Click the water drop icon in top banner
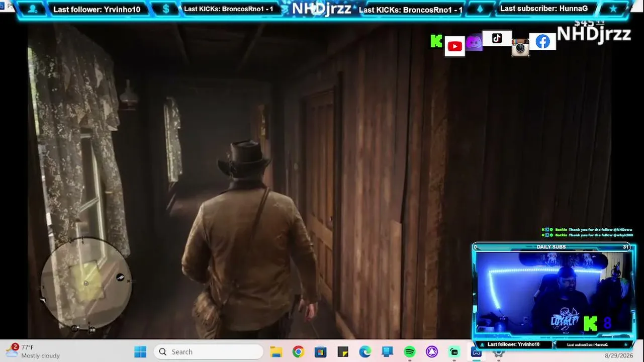Image resolution: width=644 pixels, height=362 pixels. coord(480,9)
